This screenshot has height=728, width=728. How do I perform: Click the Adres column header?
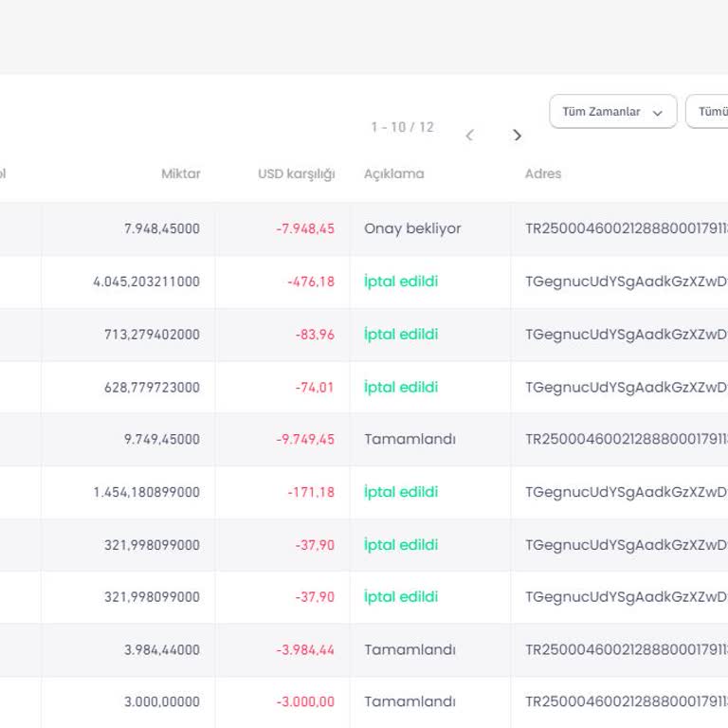543,173
